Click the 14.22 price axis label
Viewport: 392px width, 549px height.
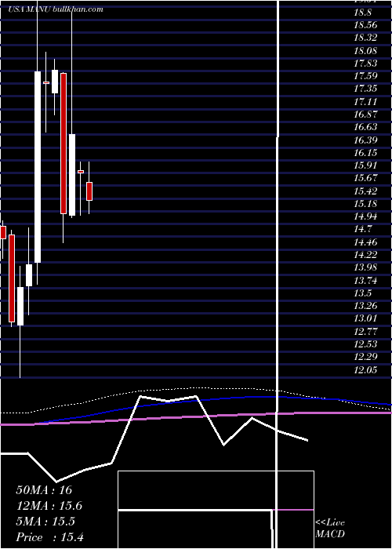tap(365, 255)
